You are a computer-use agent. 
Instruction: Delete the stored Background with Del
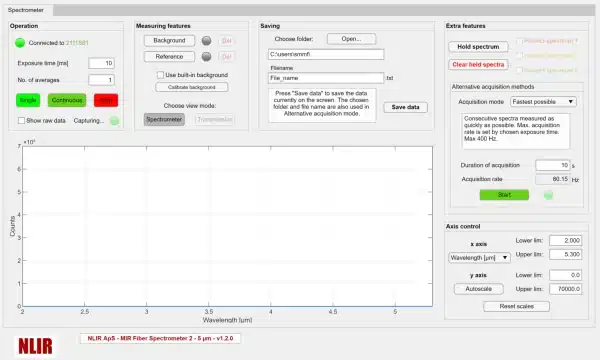226,41
